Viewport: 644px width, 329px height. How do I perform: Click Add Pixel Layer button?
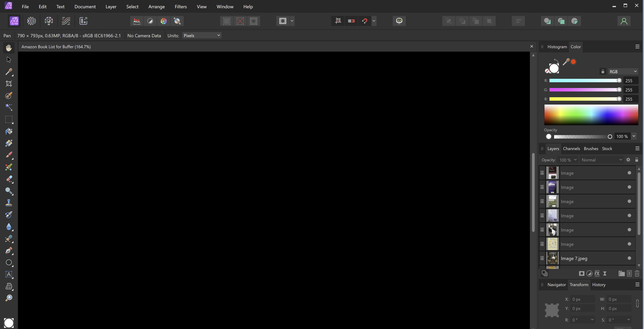point(629,273)
